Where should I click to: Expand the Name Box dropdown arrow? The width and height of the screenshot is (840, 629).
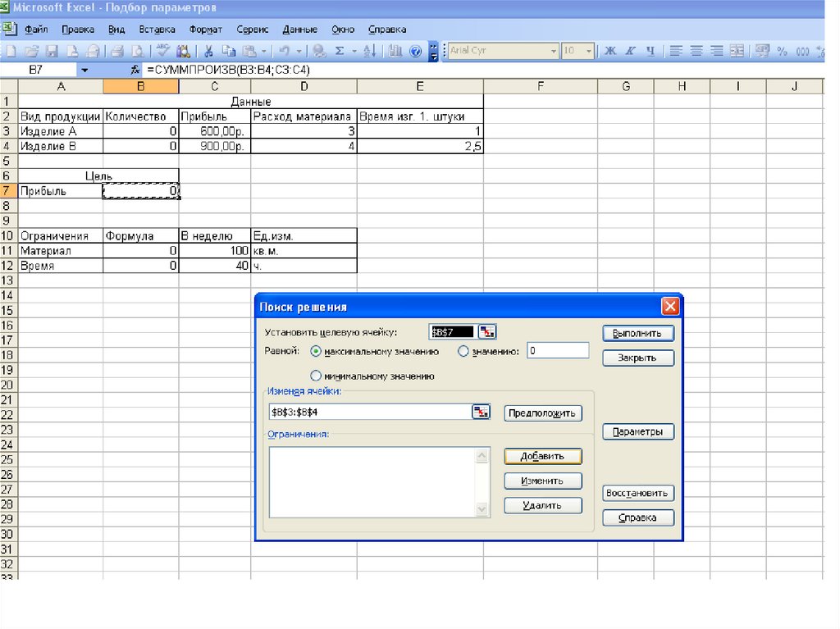click(x=84, y=71)
